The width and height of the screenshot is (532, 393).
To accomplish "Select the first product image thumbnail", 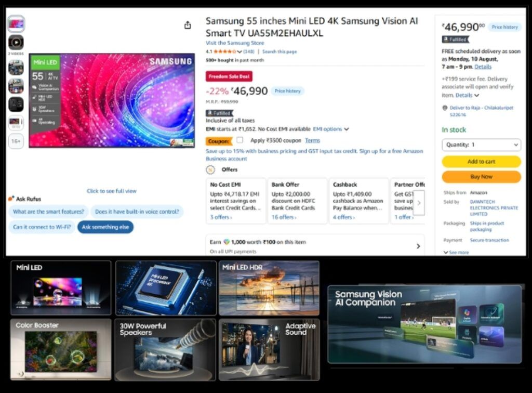I will pos(16,23).
